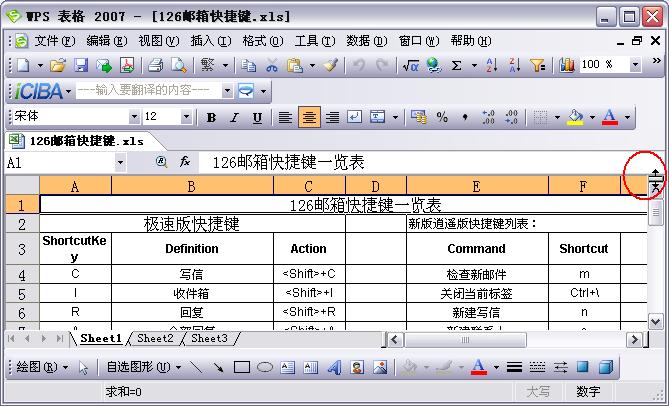Toggle center alignment
This screenshot has height=406, width=669.
point(309,117)
